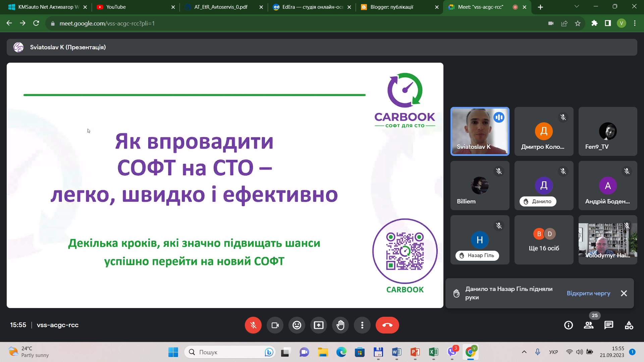The height and width of the screenshot is (362, 644).
Task: Dismiss the raised hands notification
Action: [624, 293]
